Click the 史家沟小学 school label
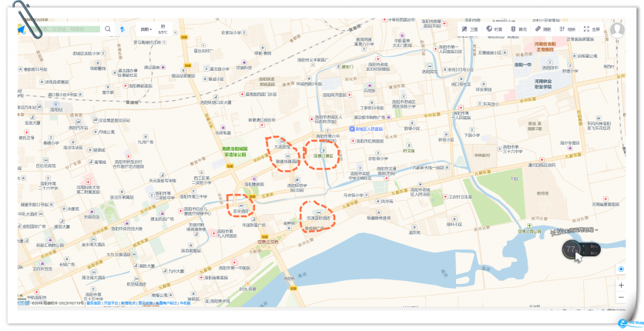 point(230,32)
